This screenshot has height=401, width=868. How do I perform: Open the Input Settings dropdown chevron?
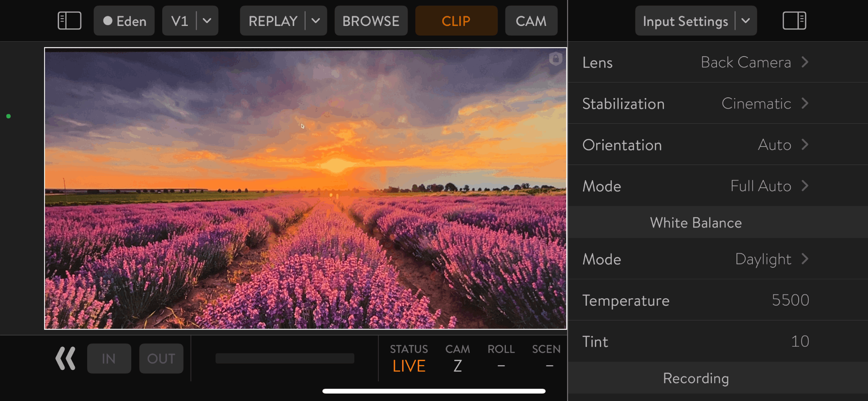click(x=746, y=21)
